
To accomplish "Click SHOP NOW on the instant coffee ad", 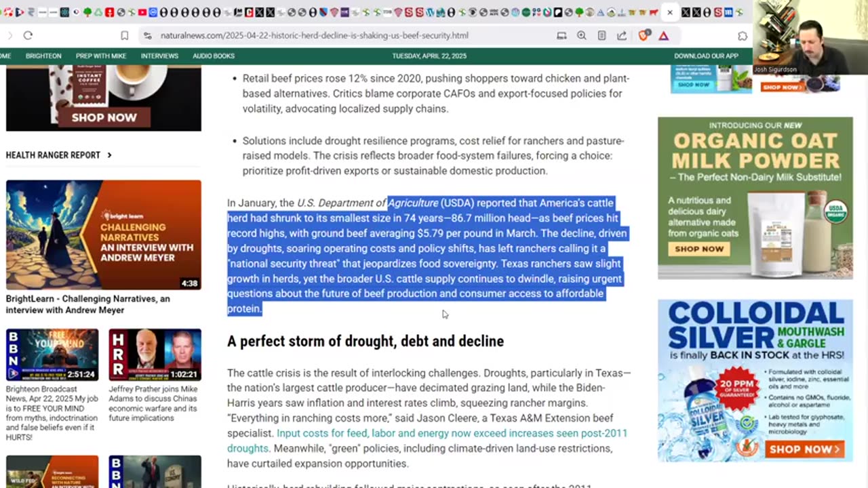I will pos(104,117).
